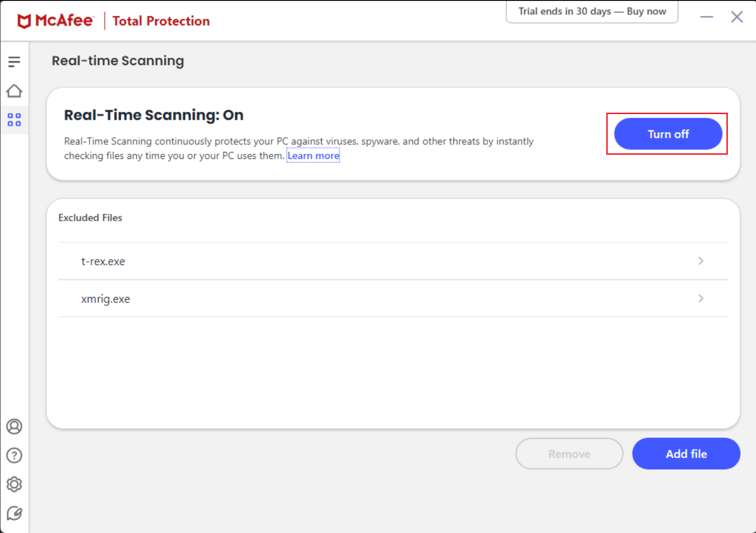
Task: Expand the t-rex.exe row chevron
Action: 701,261
